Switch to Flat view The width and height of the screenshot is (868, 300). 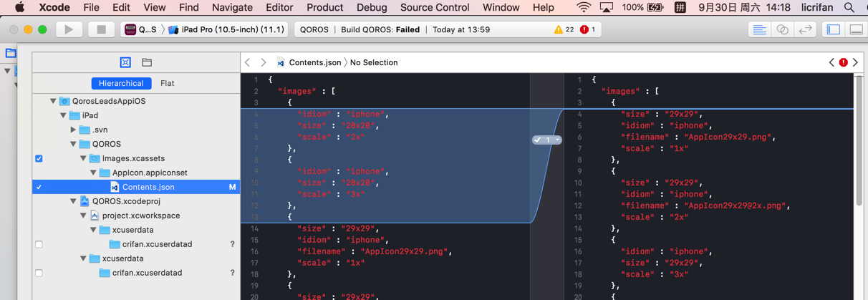coord(167,83)
